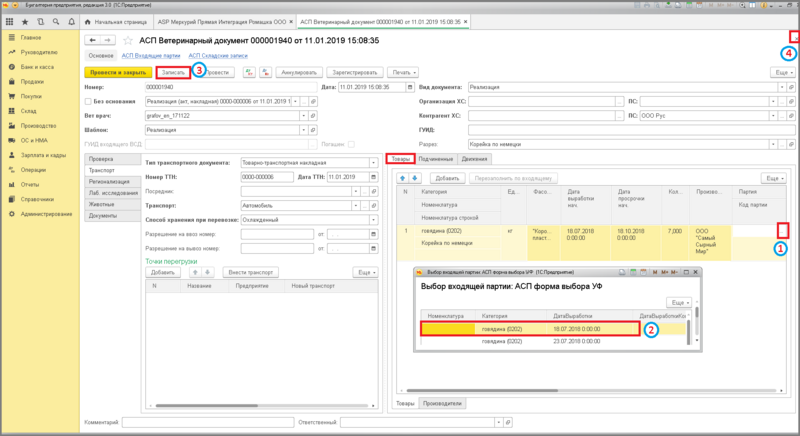
Task: Click into the Комментарий input field
Action: pos(208,422)
